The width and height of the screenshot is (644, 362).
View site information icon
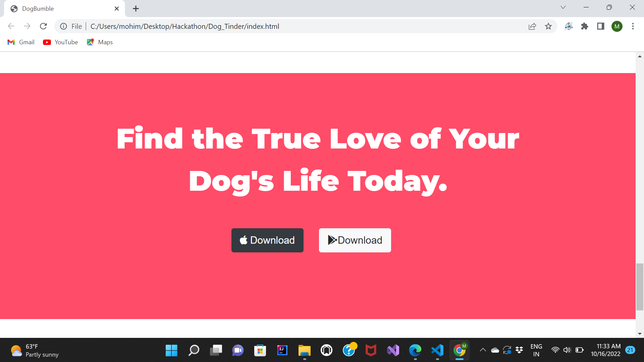point(63,26)
